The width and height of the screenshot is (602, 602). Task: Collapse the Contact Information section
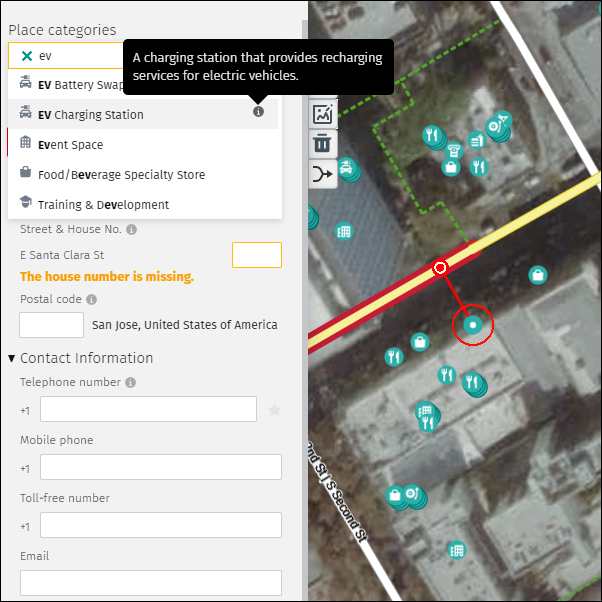12,358
